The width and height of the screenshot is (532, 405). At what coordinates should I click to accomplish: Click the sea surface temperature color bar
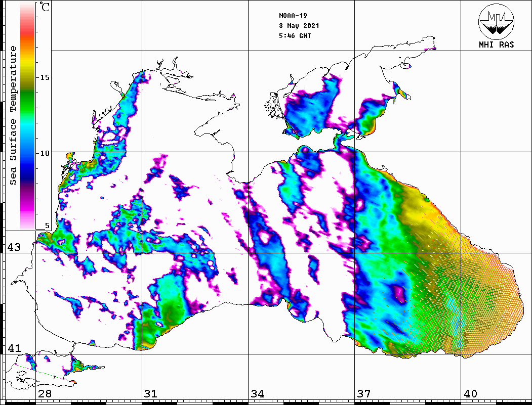[27, 116]
